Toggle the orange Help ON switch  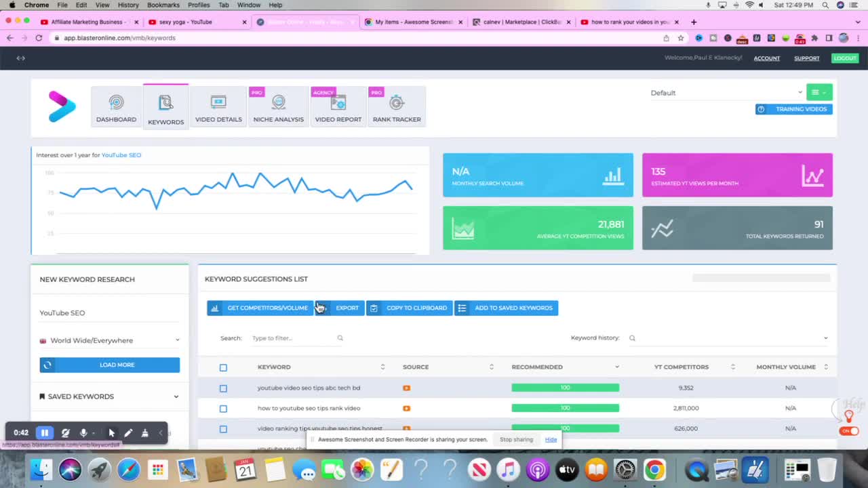click(849, 431)
